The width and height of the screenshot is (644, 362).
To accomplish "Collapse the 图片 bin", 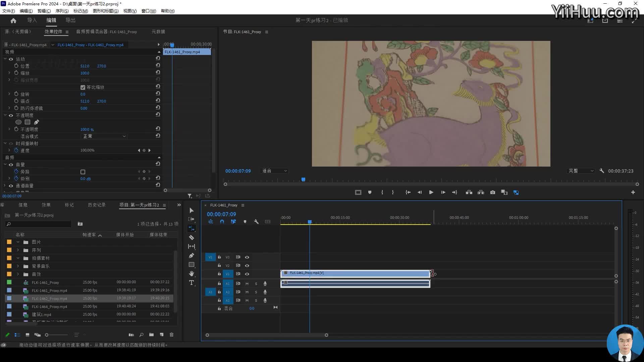I will (18, 242).
